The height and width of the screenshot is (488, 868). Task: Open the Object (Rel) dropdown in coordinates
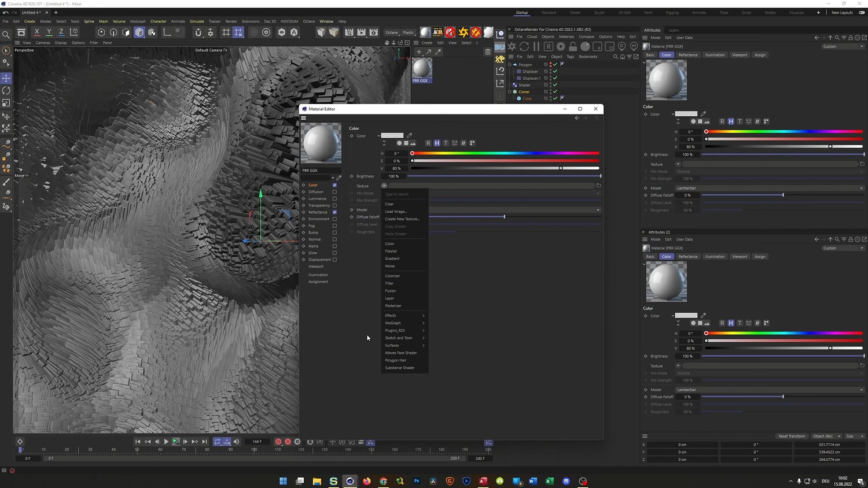[826, 436]
